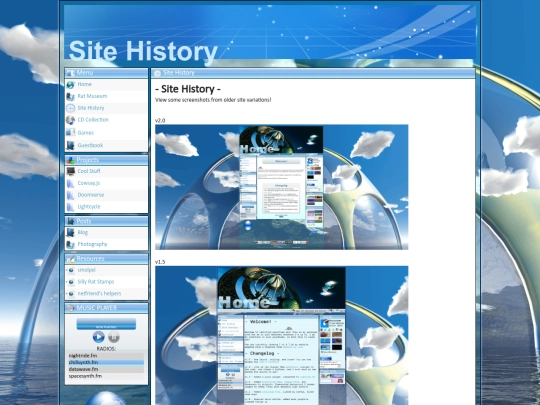Visit the CD Collection page

click(93, 120)
